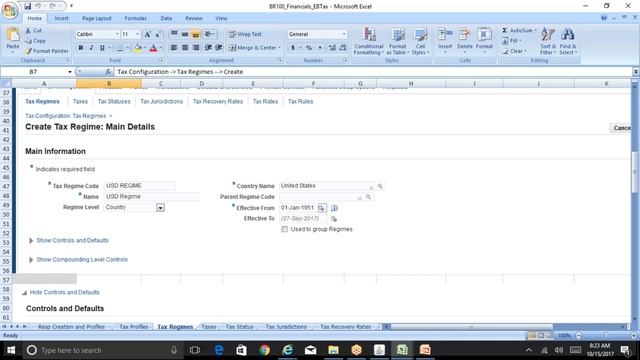
Task: Select the Format Painter tool
Action: (47, 51)
